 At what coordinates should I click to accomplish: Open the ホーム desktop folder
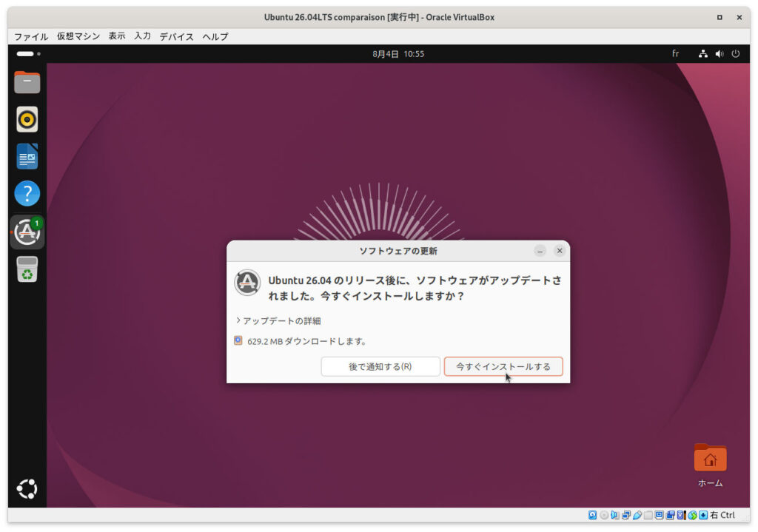tap(710, 465)
